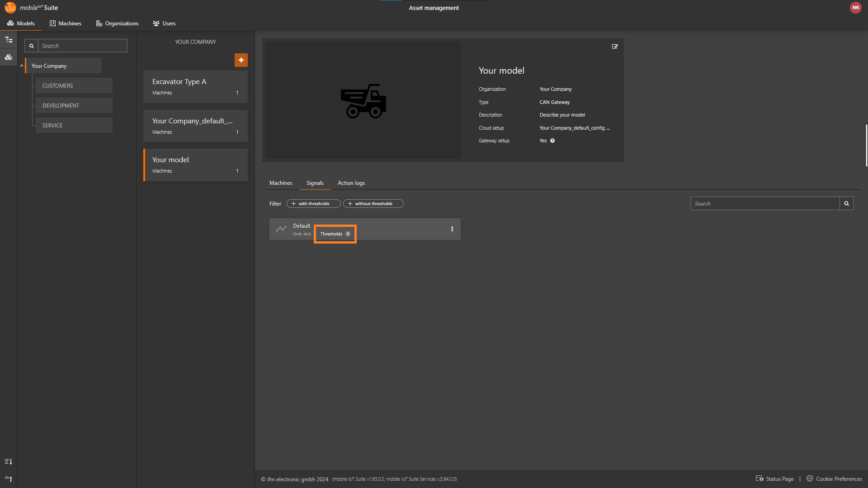The image size is (868, 488).
Task: Switch to the Action logs tab
Action: pyautogui.click(x=351, y=183)
